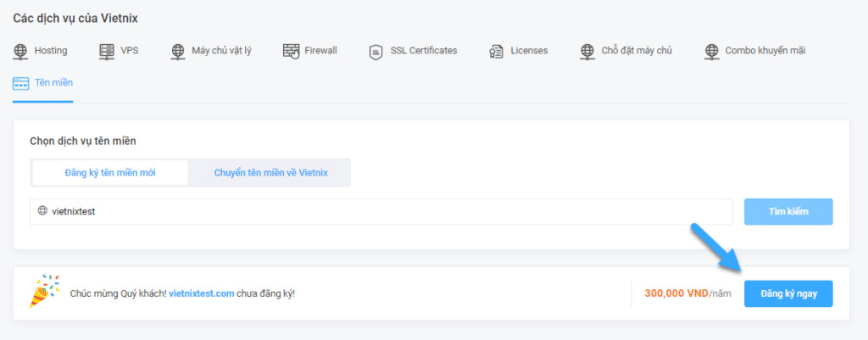Open the Máy chủ vật lý tab
This screenshot has width=868, height=340.
tap(211, 51)
